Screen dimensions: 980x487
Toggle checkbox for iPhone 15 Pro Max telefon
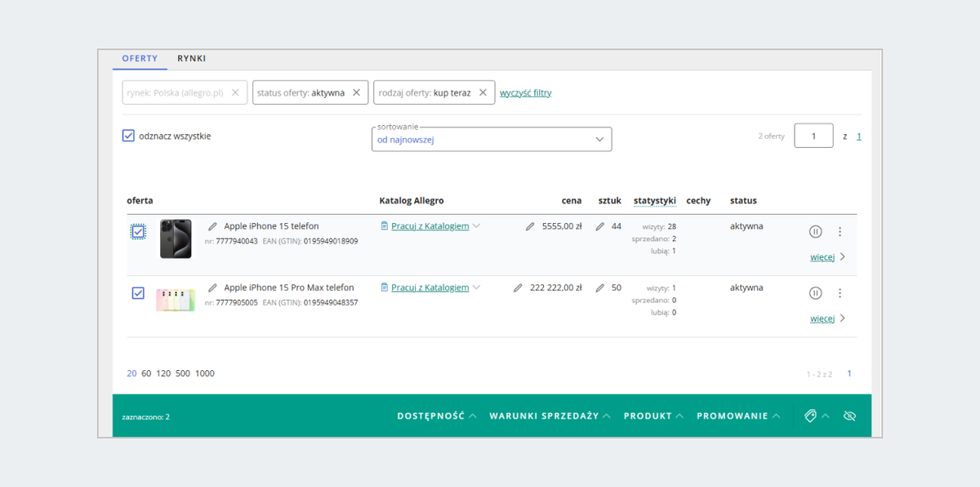pos(138,293)
